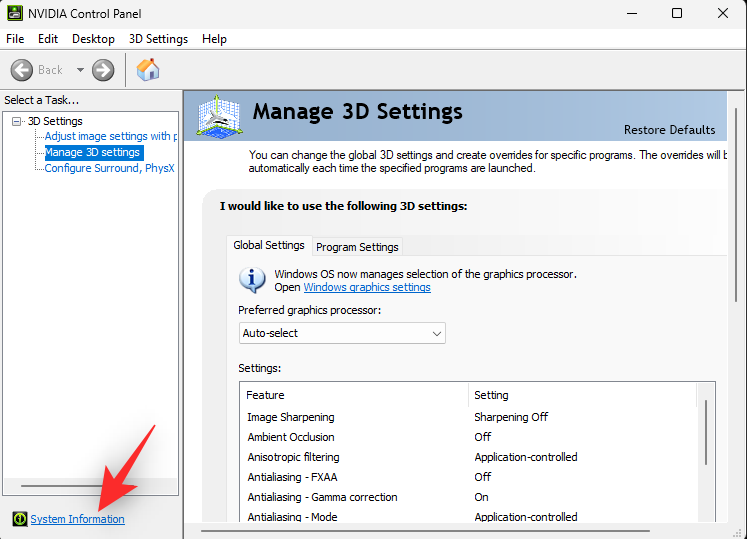Click the Manage 3D Settings header icon
747x539 pixels.
(x=219, y=116)
